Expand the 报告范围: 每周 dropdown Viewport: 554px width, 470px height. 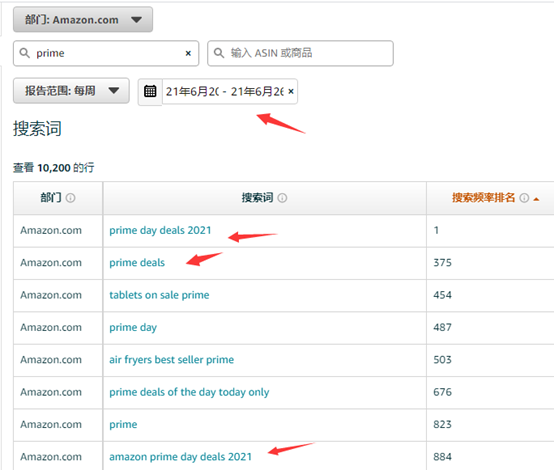tap(71, 91)
